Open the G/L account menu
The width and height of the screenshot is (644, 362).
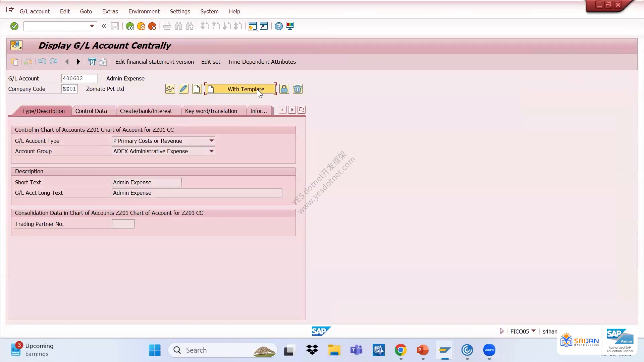(x=35, y=11)
